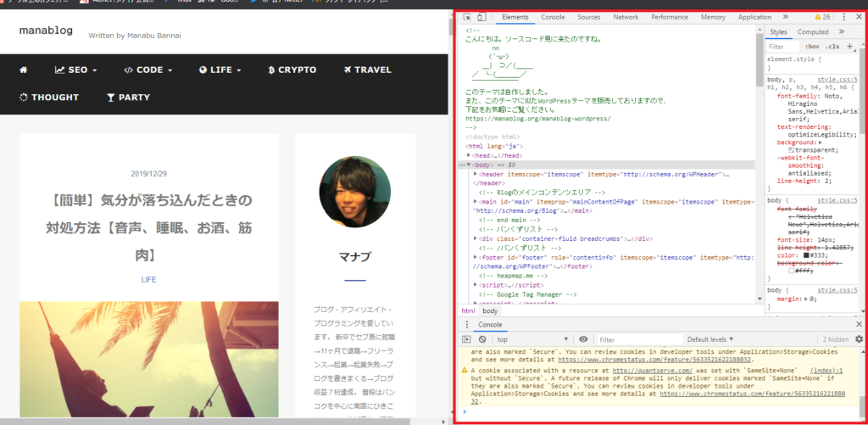The image size is (868, 425).
Task: Open DevTools customize kebab menu
Action: [x=844, y=17]
